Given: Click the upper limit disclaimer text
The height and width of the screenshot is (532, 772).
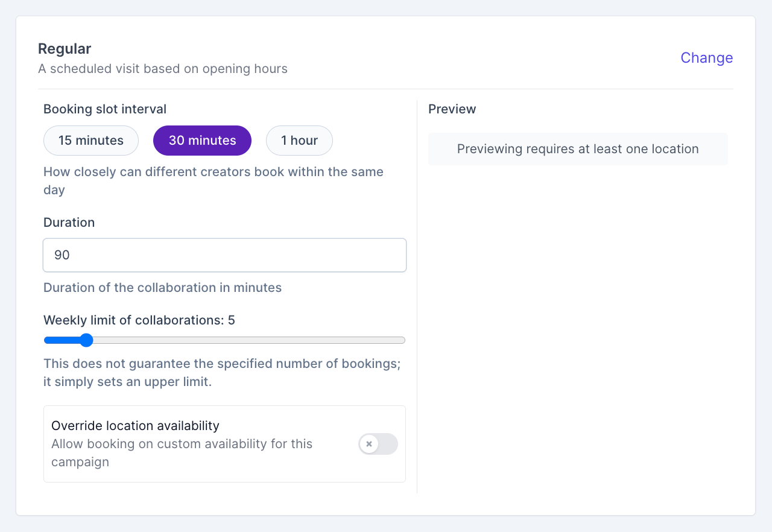Looking at the screenshot, I should 221,373.
